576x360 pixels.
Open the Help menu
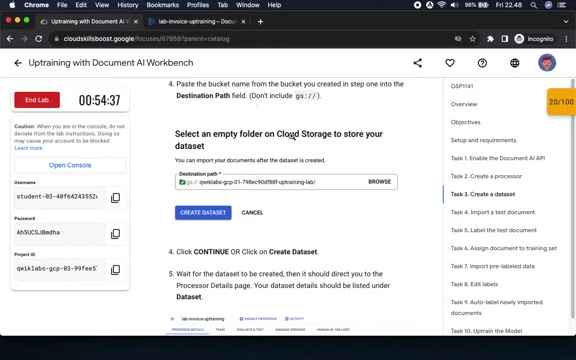tap(274, 5)
